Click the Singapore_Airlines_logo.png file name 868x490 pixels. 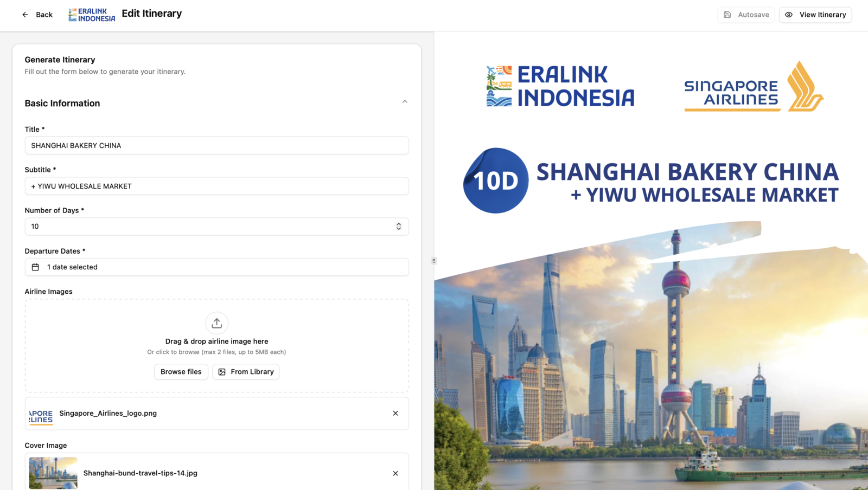pyautogui.click(x=108, y=413)
